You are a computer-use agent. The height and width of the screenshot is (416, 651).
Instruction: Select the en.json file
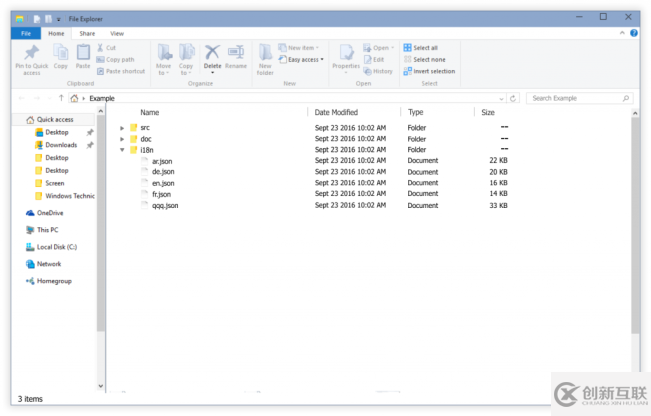coord(158,183)
